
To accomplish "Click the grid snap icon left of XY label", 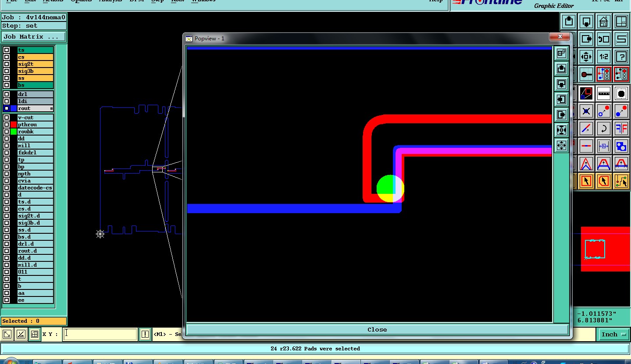I will click(x=35, y=334).
